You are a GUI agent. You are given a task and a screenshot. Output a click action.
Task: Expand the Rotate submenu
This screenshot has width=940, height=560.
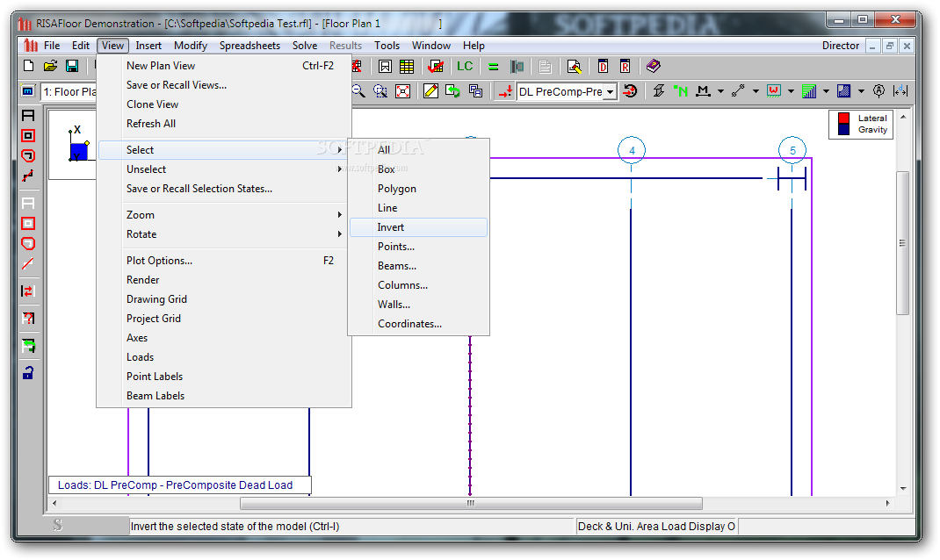point(224,234)
